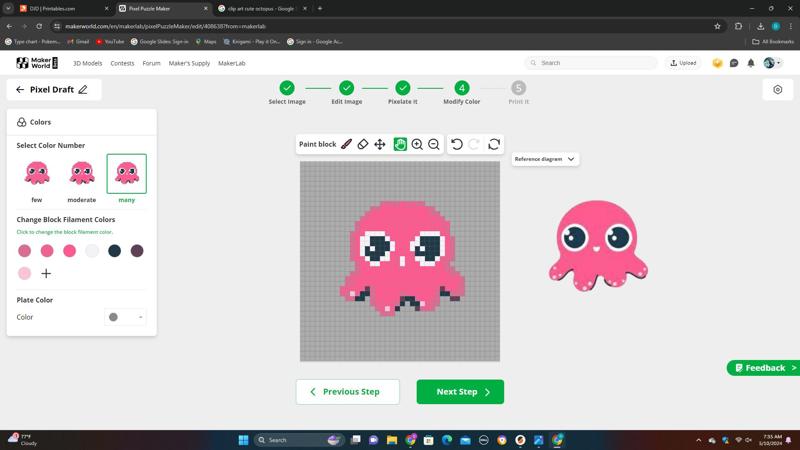This screenshot has width=800, height=450.
Task: Go to the Select Image step
Action: click(x=287, y=92)
